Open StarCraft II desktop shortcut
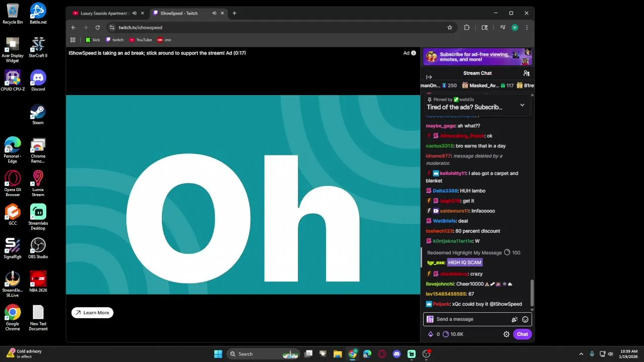This screenshot has width=644, height=362. coord(38,47)
